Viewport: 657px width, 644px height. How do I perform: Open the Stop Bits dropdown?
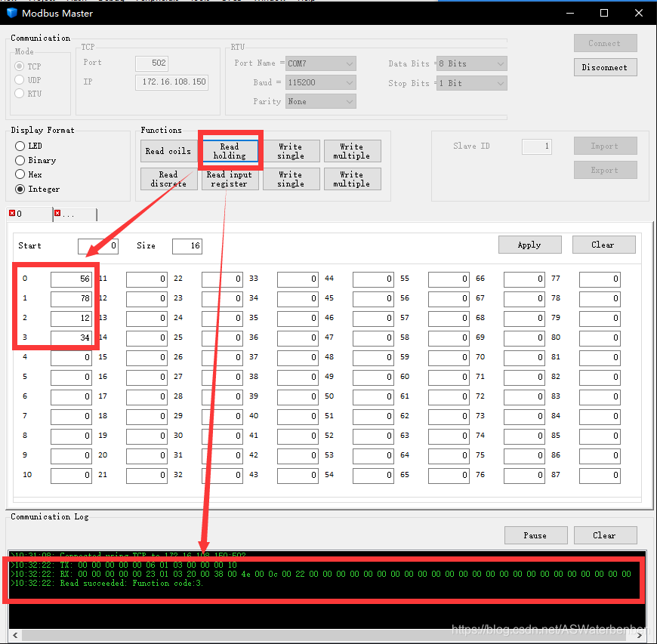coord(471,83)
